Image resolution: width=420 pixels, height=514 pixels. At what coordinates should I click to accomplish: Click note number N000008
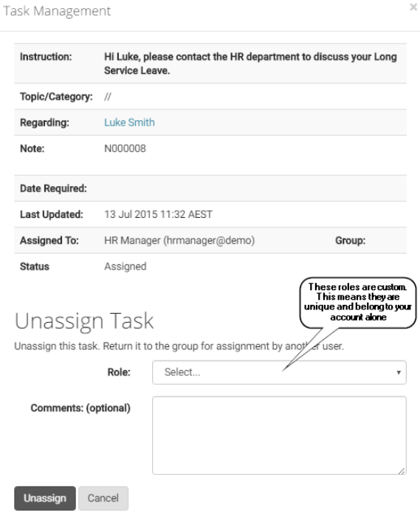125,149
